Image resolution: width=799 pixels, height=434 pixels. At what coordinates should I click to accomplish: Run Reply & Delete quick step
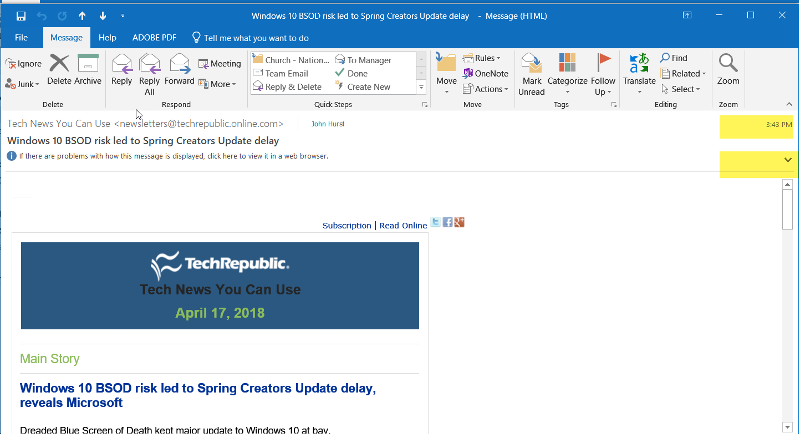pyautogui.click(x=287, y=87)
